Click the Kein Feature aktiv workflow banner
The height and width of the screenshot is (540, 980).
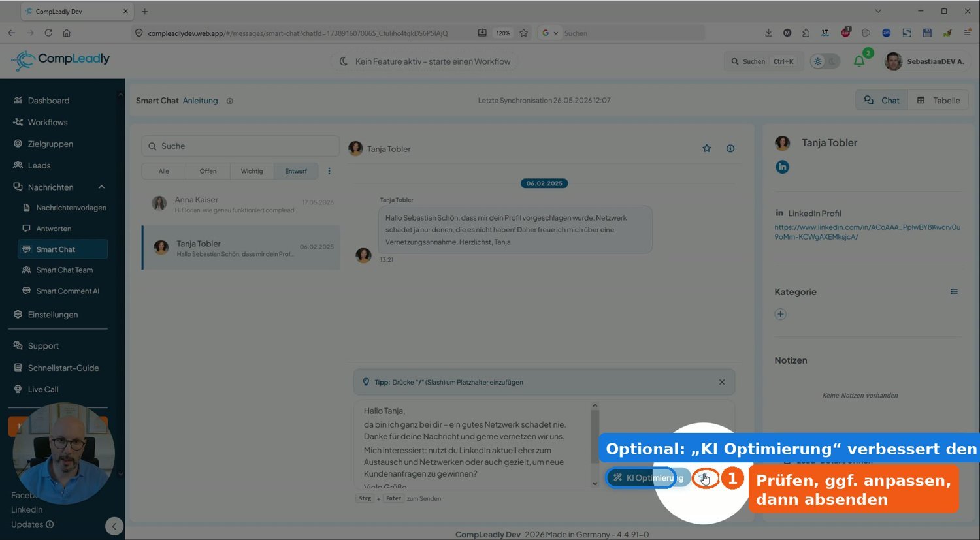click(425, 61)
